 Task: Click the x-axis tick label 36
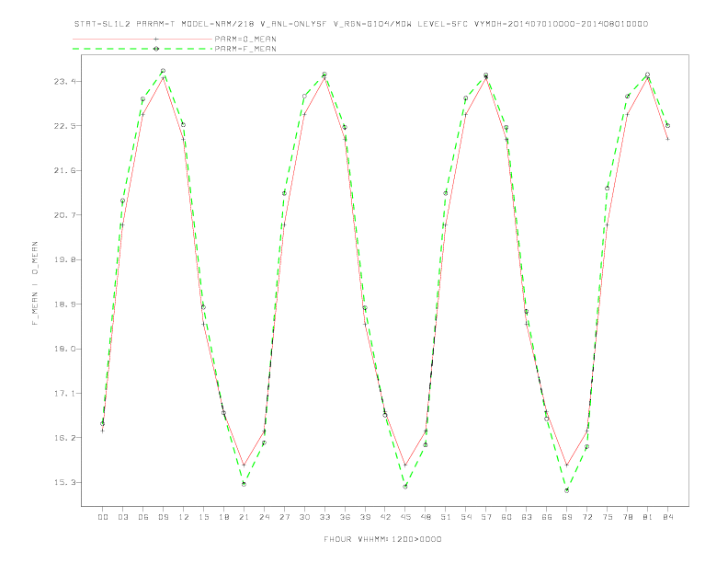345,517
